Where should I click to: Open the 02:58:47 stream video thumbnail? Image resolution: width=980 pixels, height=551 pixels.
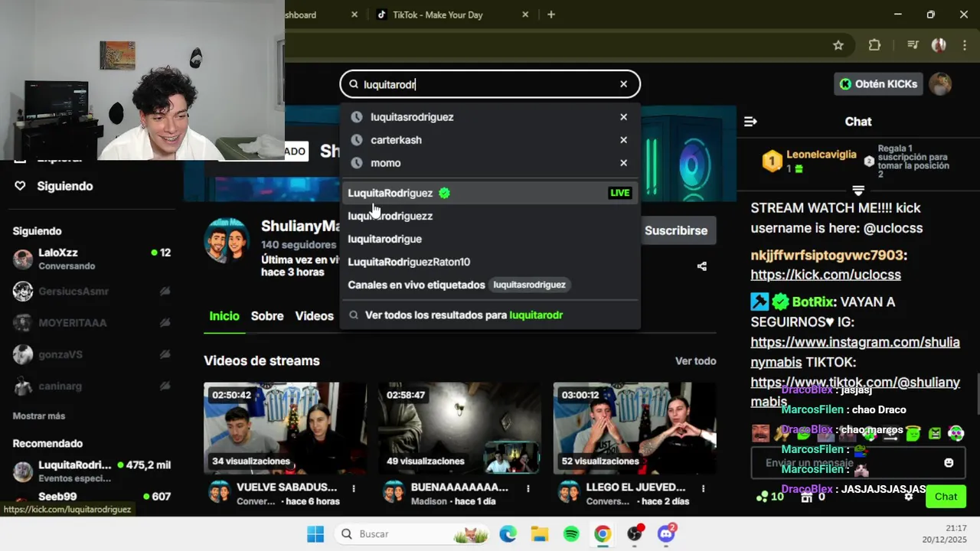point(459,429)
